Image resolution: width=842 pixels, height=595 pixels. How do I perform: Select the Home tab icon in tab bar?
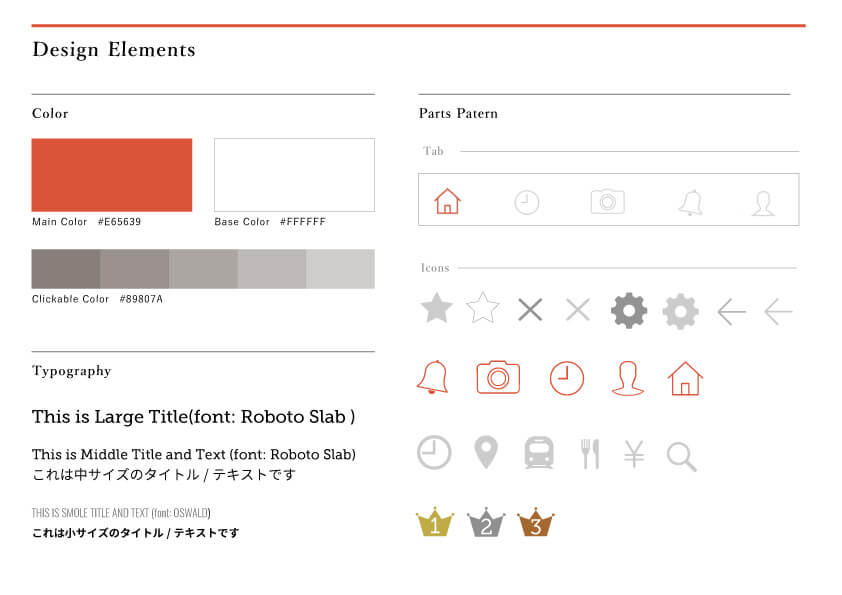tap(447, 202)
